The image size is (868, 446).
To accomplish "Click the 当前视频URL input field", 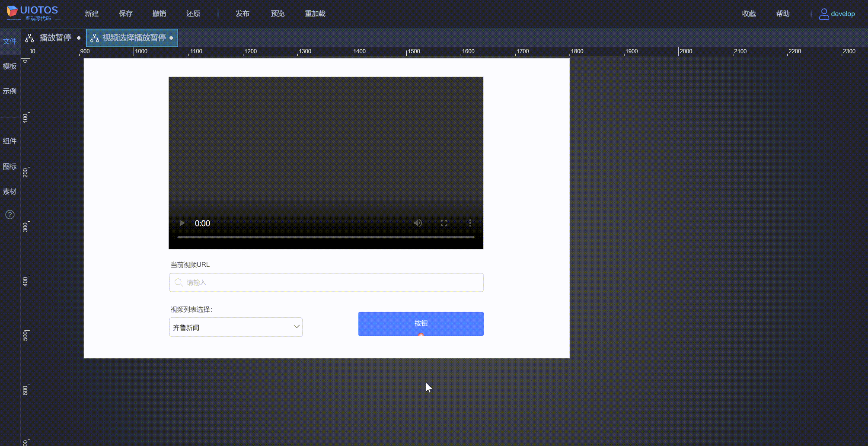I will [326, 282].
